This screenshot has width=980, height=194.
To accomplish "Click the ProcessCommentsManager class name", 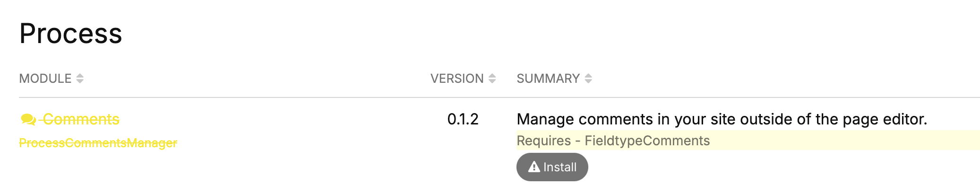I will pos(98,143).
